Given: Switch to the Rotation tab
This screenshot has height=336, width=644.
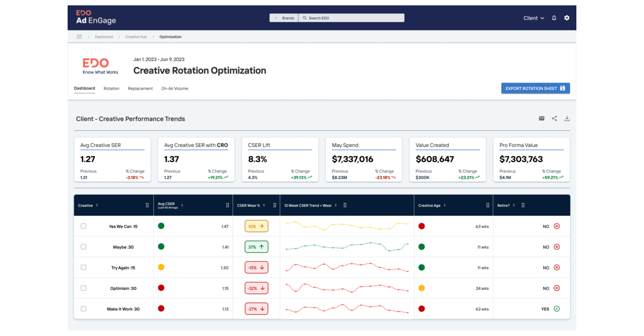Looking at the screenshot, I should (111, 88).
